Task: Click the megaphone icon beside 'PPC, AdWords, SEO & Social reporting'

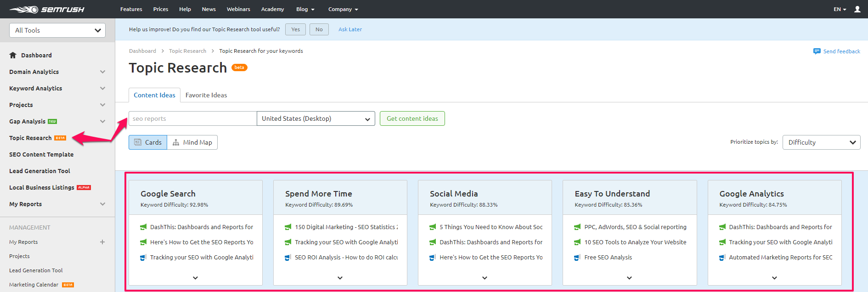Action: click(x=577, y=227)
